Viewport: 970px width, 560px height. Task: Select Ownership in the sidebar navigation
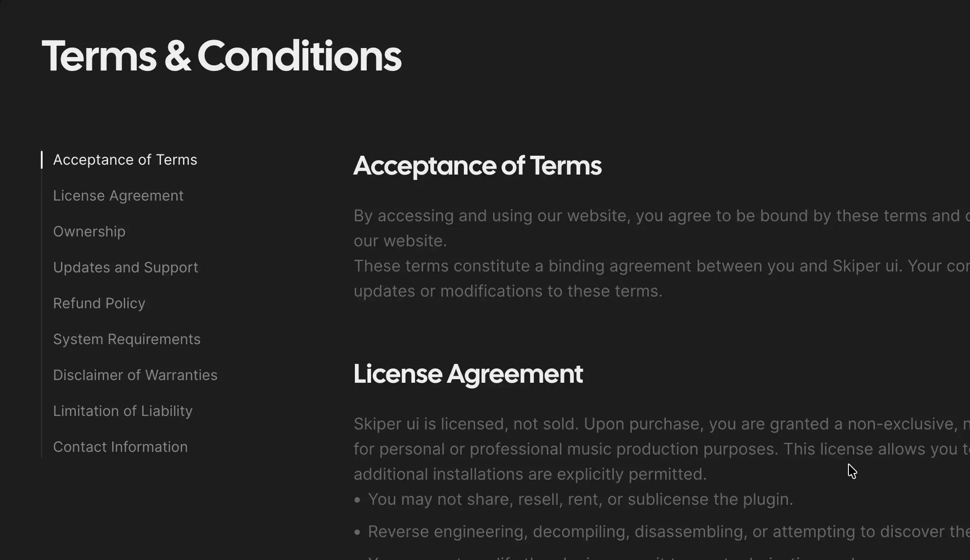tap(89, 232)
